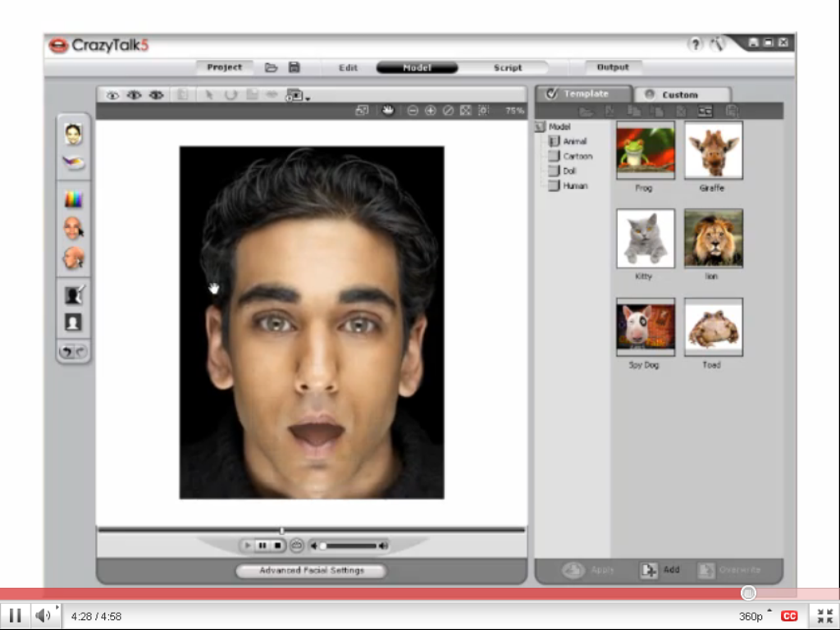Viewport: 840px width, 630px height.
Task: Click the open project folder icon
Action: [271, 67]
